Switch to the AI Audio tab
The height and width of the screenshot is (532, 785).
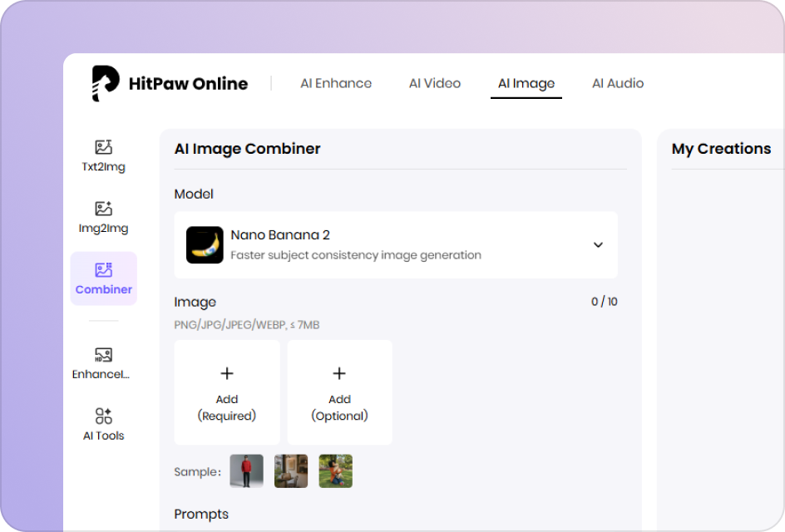(x=618, y=83)
